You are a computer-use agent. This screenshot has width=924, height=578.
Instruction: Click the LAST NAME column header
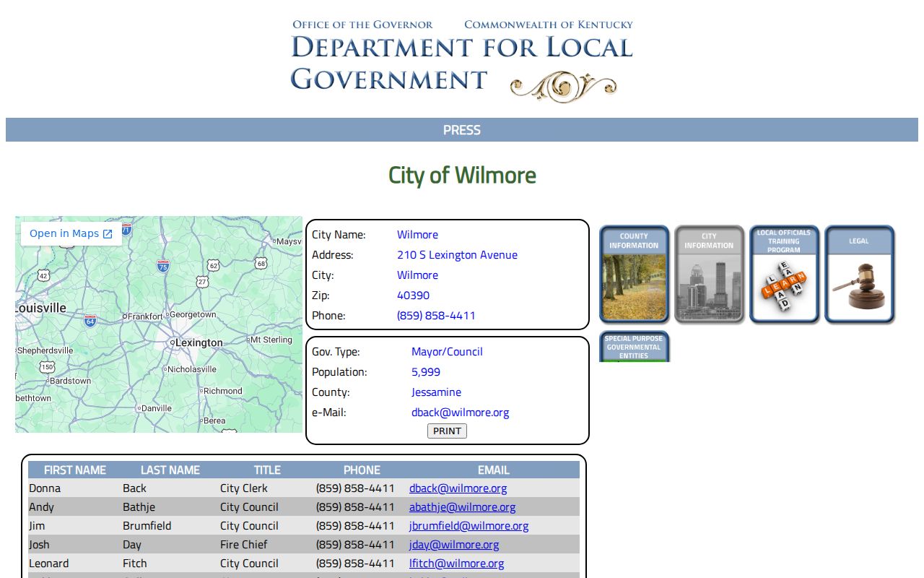point(170,470)
